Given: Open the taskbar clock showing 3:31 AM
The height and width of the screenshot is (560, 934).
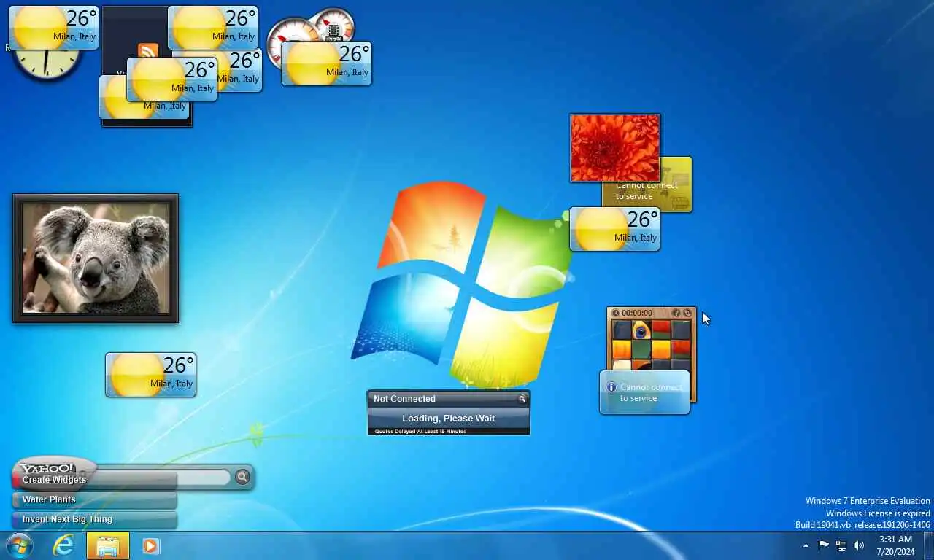Looking at the screenshot, I should coord(895,545).
